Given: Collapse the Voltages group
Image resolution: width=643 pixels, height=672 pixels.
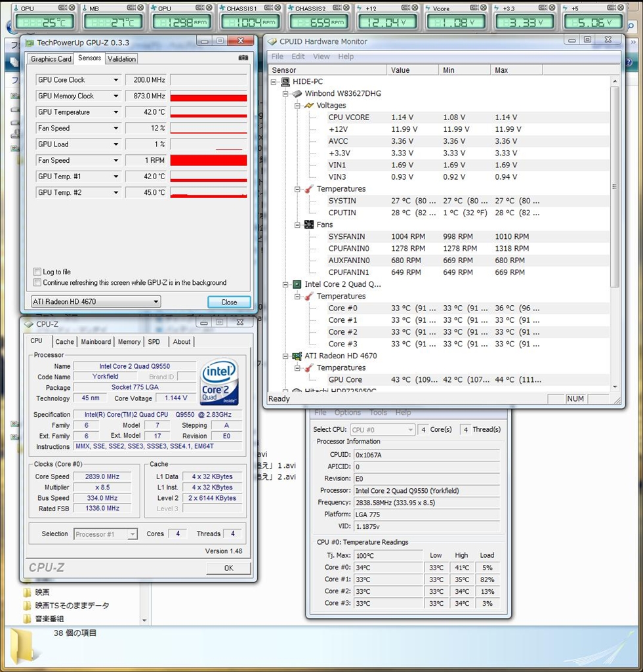Looking at the screenshot, I should [x=297, y=106].
